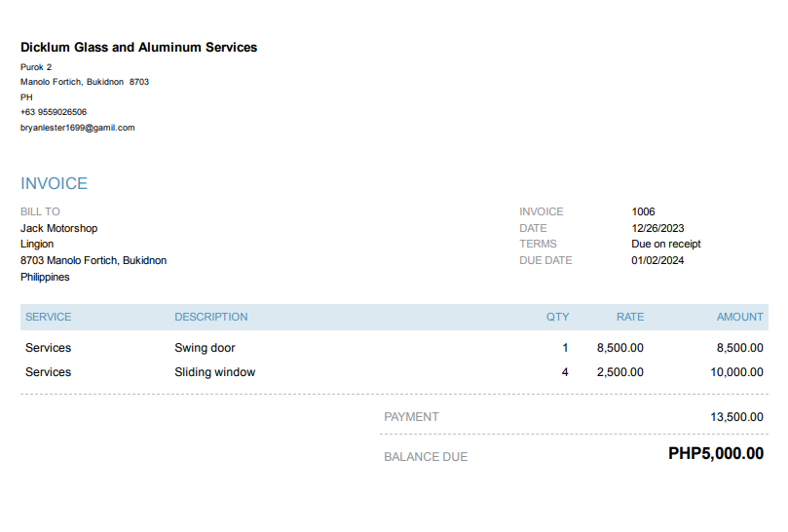
Task: Click the customer name Jack Motorshop
Action: (x=58, y=228)
